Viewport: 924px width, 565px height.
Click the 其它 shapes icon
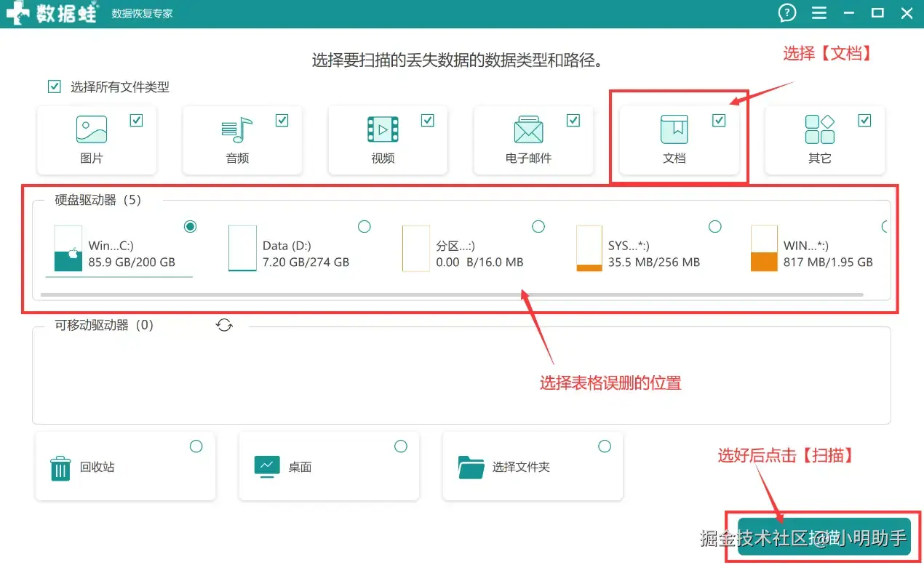tap(820, 129)
